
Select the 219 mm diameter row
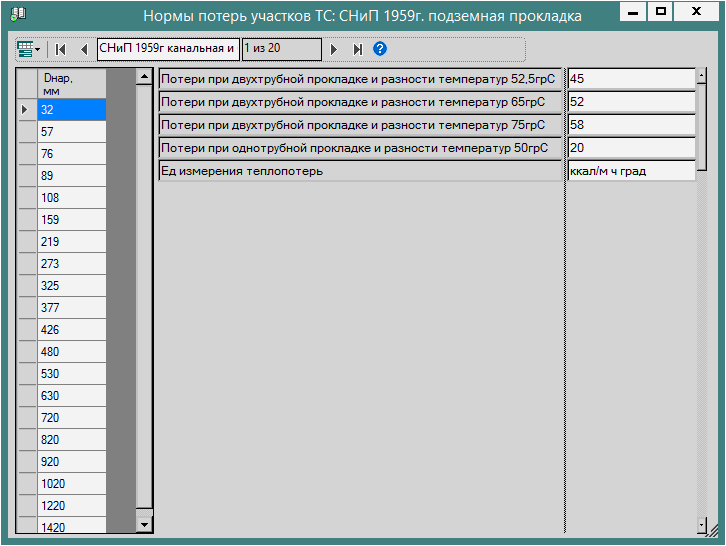(x=71, y=242)
